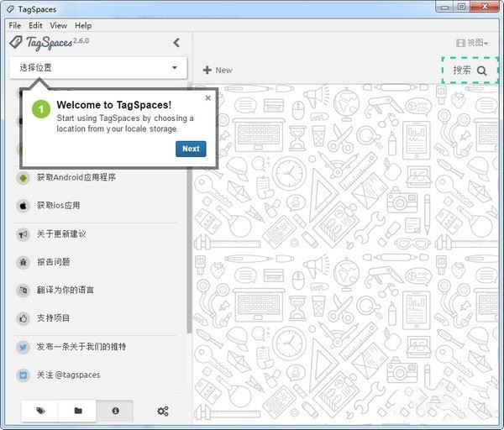The height and width of the screenshot is (430, 504).
Task: Open 关于更新建议 link
Action: pos(61,233)
